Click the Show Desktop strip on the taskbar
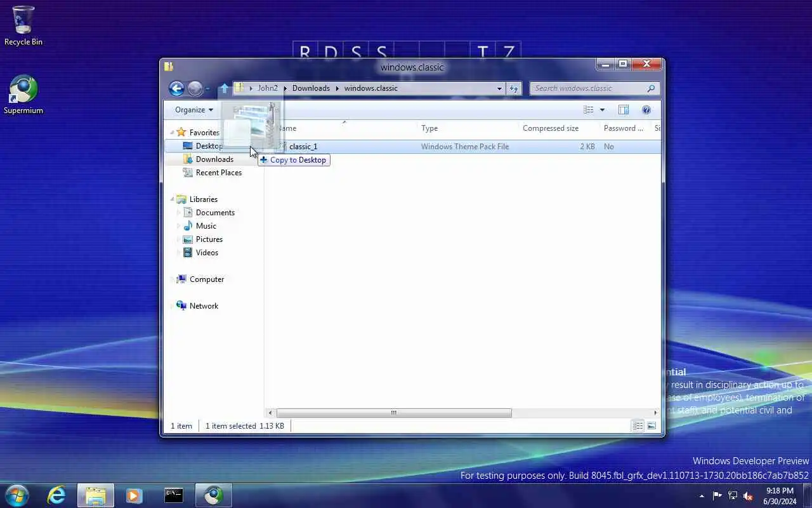The width and height of the screenshot is (812, 508). [x=807, y=496]
